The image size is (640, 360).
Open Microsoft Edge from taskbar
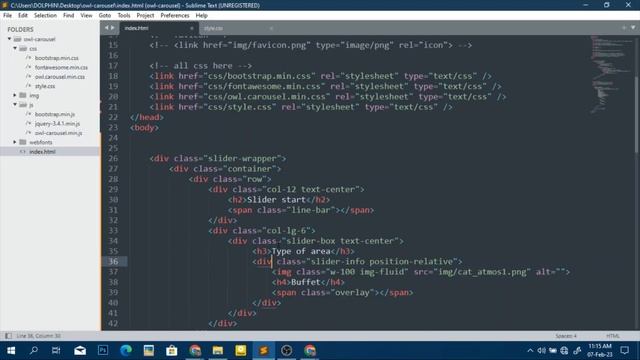pos(126,351)
